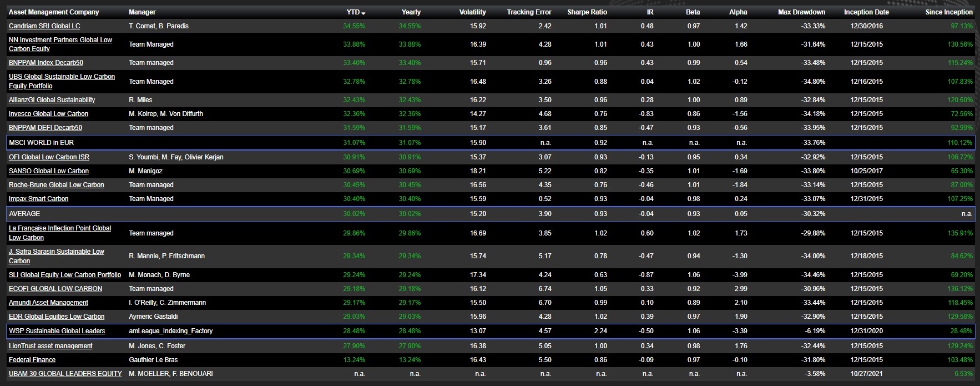Viewport: 980px width, 386px height.
Task: Click manager I. O'Reilly, C. Zimmermann
Action: 168,303
